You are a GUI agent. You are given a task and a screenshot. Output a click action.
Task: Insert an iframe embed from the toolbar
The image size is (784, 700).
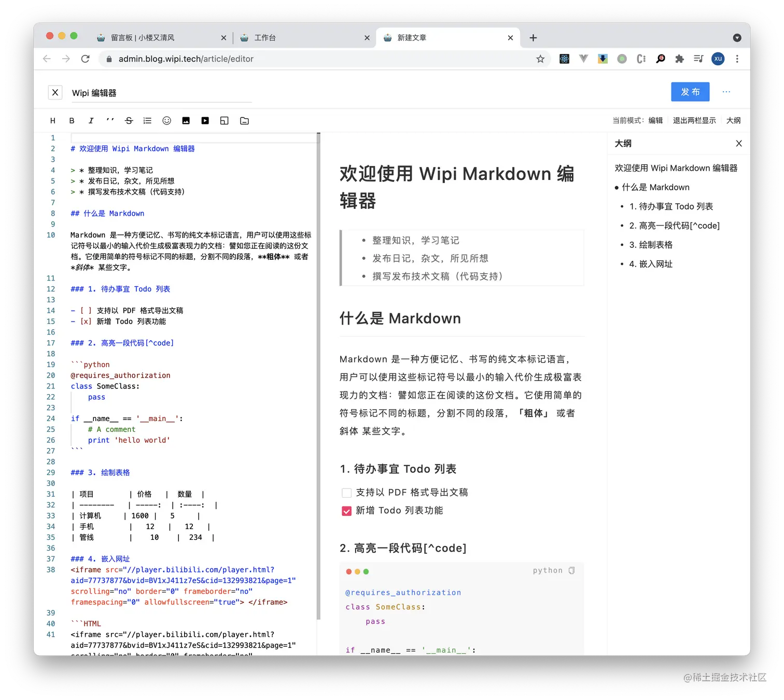point(225,121)
